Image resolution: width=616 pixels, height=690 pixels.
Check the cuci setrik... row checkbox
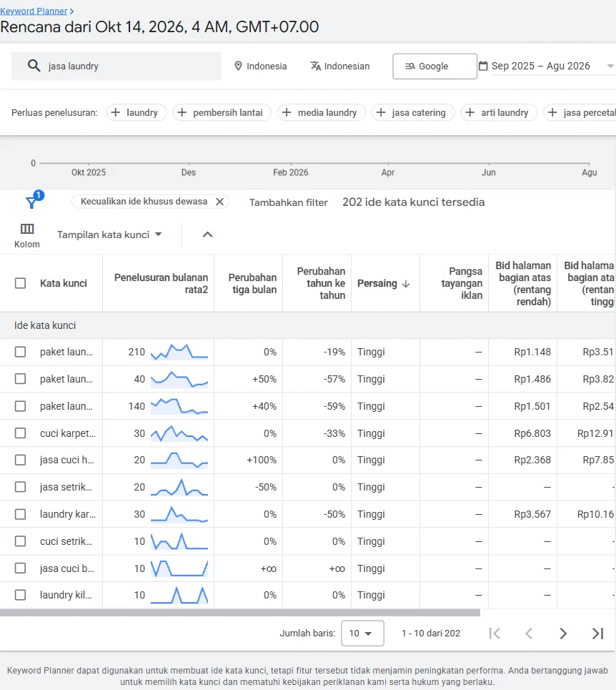20,541
